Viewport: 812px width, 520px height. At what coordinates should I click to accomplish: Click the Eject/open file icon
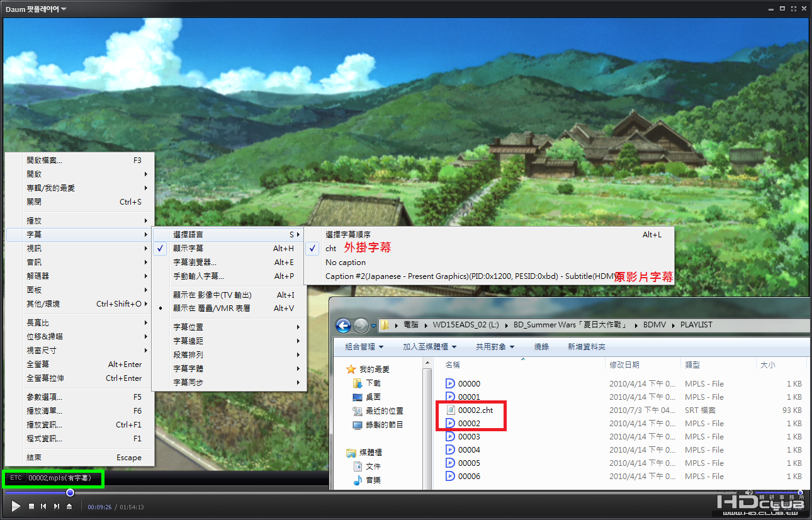click(69, 506)
